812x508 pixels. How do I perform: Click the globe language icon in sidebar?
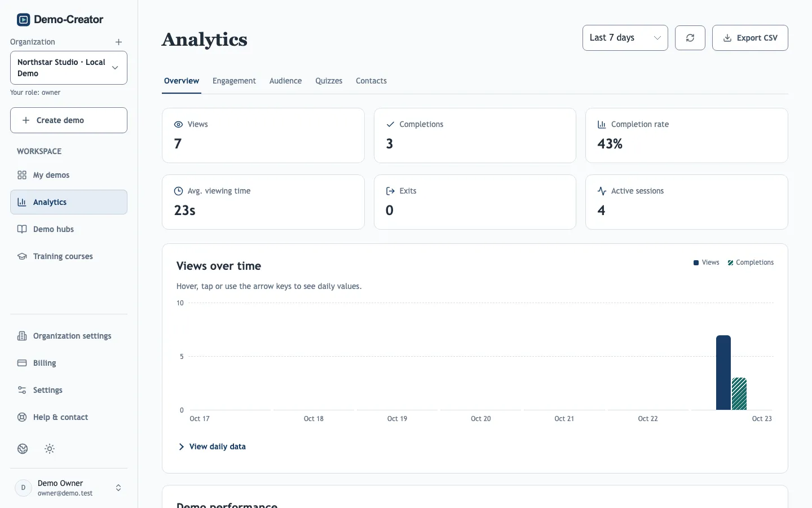click(23, 449)
